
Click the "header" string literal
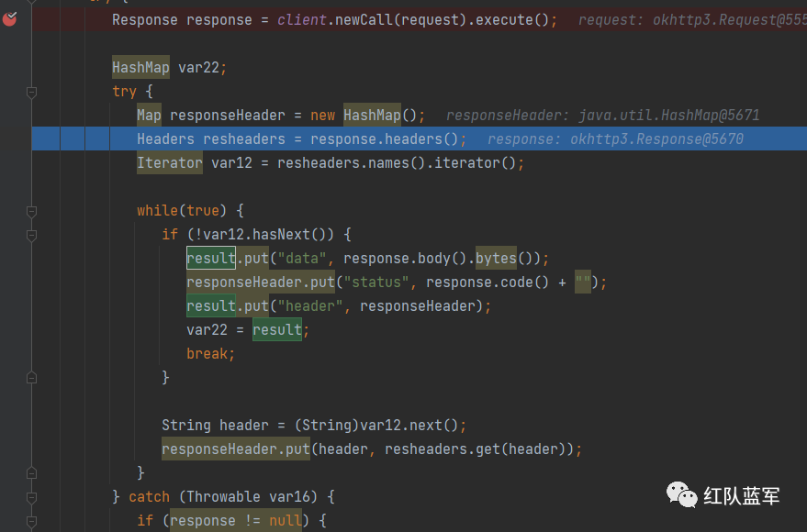point(309,306)
